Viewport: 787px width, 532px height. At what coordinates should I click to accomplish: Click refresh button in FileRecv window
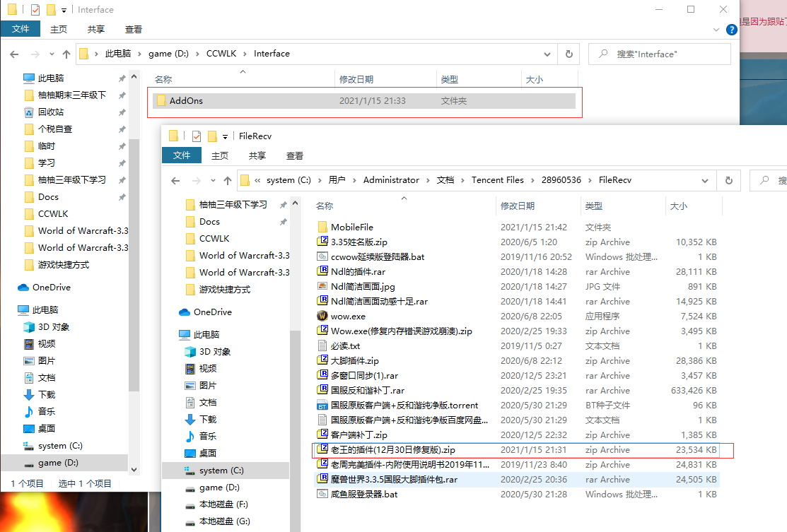tap(728, 180)
